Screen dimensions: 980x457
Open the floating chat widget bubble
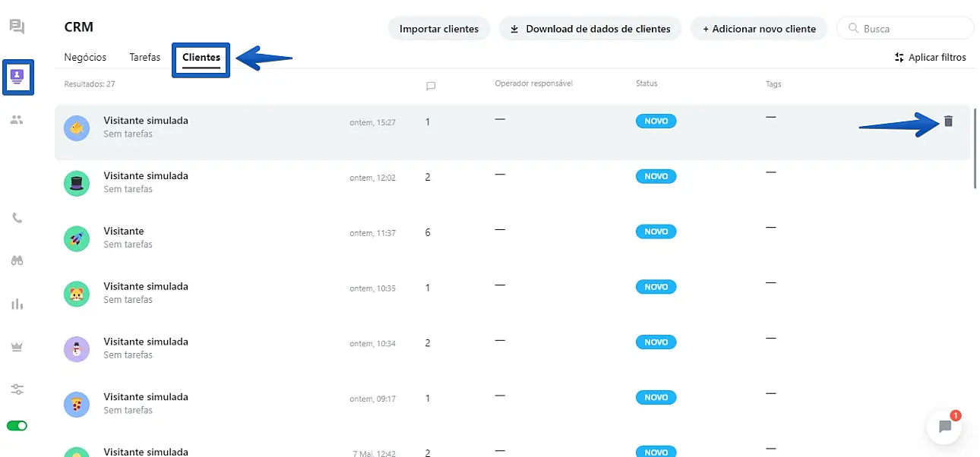tap(944, 427)
